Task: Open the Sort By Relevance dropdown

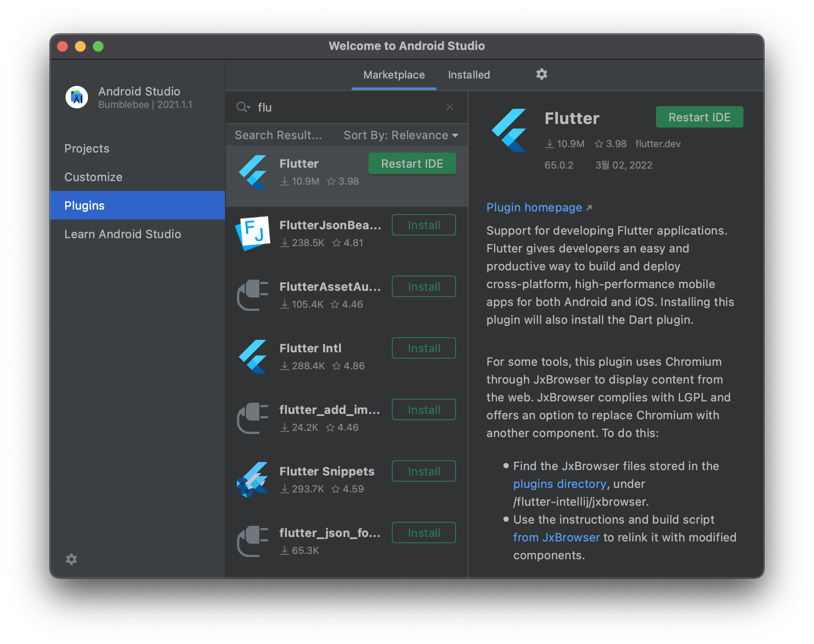Action: 401,135
